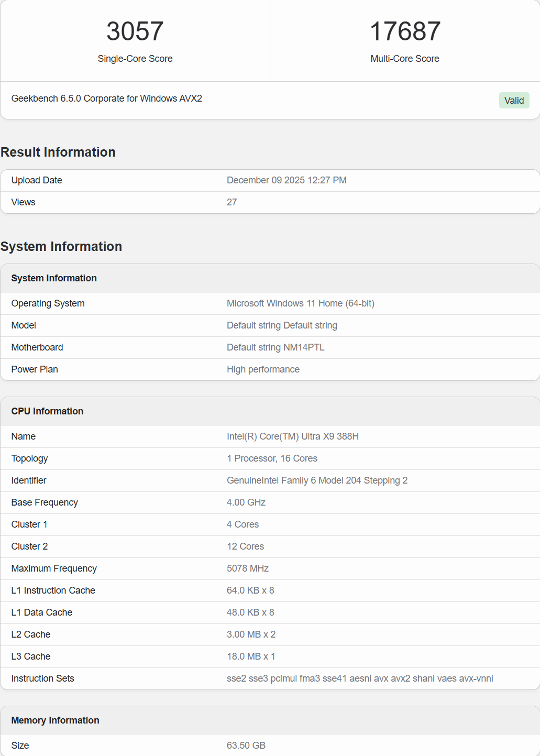
Task: Click the Operating System value Windows 11 Home
Action: [x=300, y=303]
